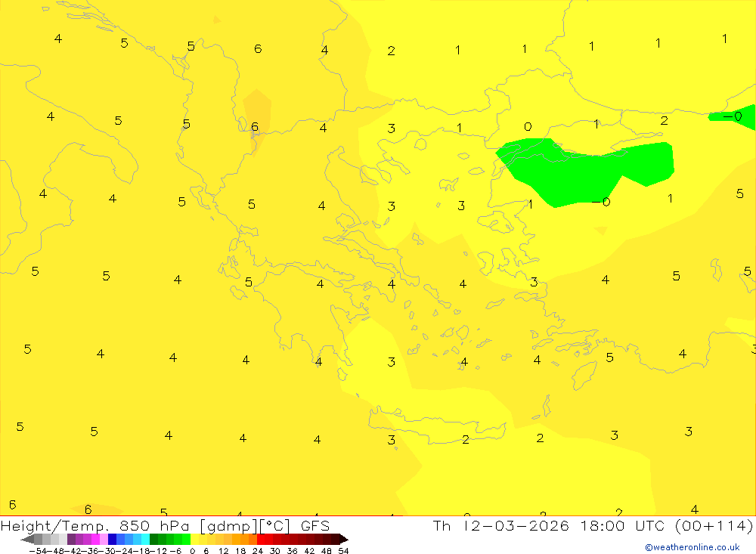Click the "48" label under the color scale
Image resolution: width=756 pixels, height=554 pixels.
pyautogui.click(x=327, y=551)
